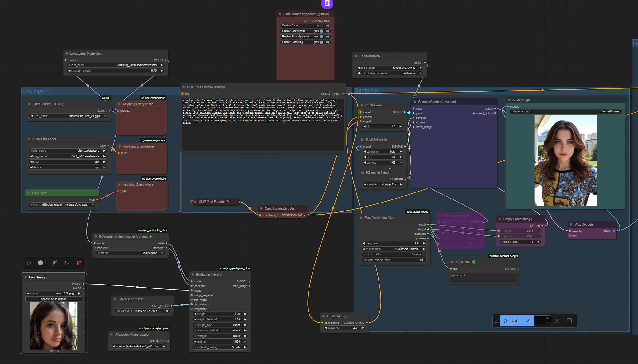Click choose file to upload button
Viewport: 638px width, 364px height.
54,299
